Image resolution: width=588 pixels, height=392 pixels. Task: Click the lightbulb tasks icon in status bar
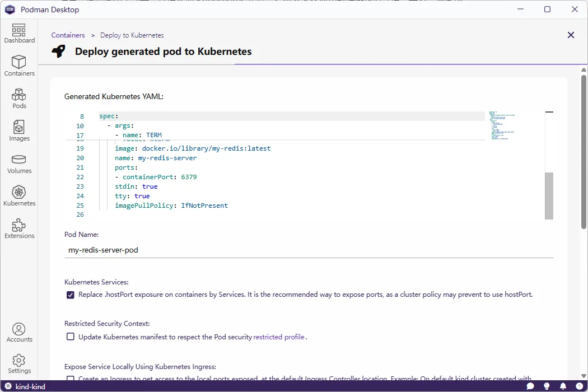tap(546, 386)
